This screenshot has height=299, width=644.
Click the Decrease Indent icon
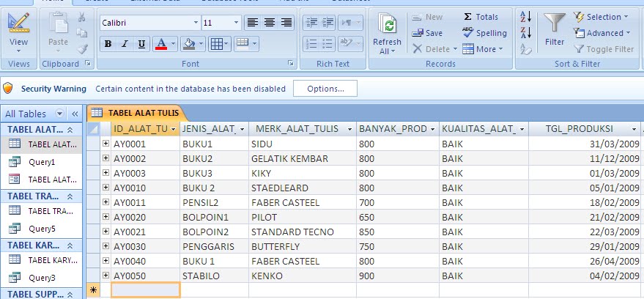tap(311, 23)
